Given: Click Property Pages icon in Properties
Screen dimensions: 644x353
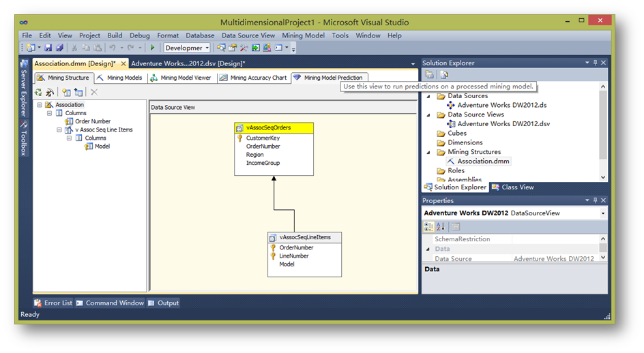Looking at the screenshot, I should point(456,226).
